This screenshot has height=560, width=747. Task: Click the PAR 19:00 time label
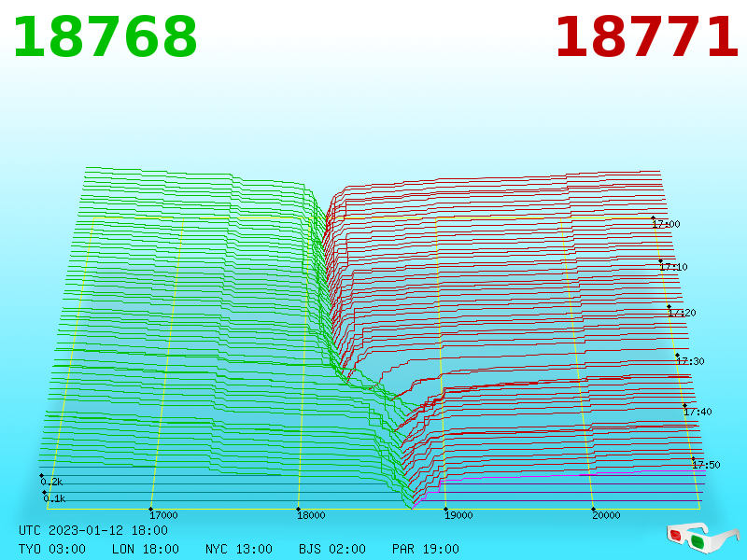(426, 549)
